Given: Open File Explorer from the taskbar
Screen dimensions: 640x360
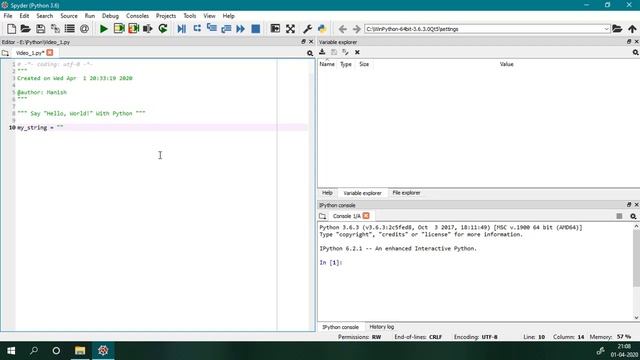Looking at the screenshot, I should (80, 351).
